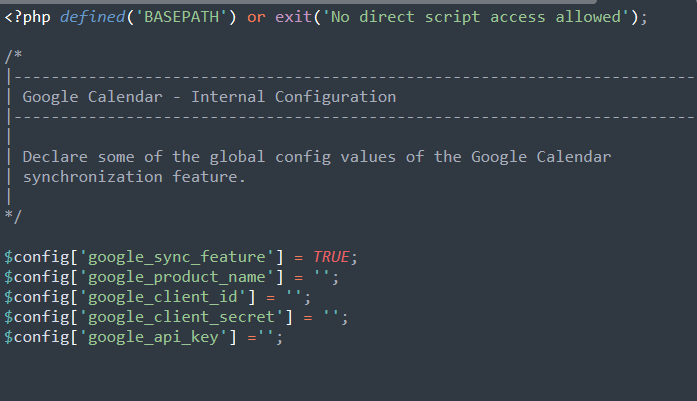Click the 'google_api_key' config key
This screenshot has height=401, width=697.
(x=148, y=337)
